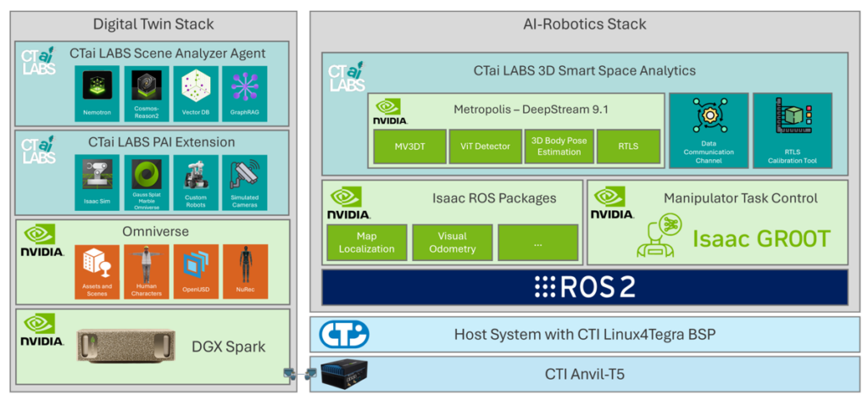Click the 'CTai LABS Scene Analyzer Agent' title
This screenshot has width=868, height=400.
coord(168,53)
